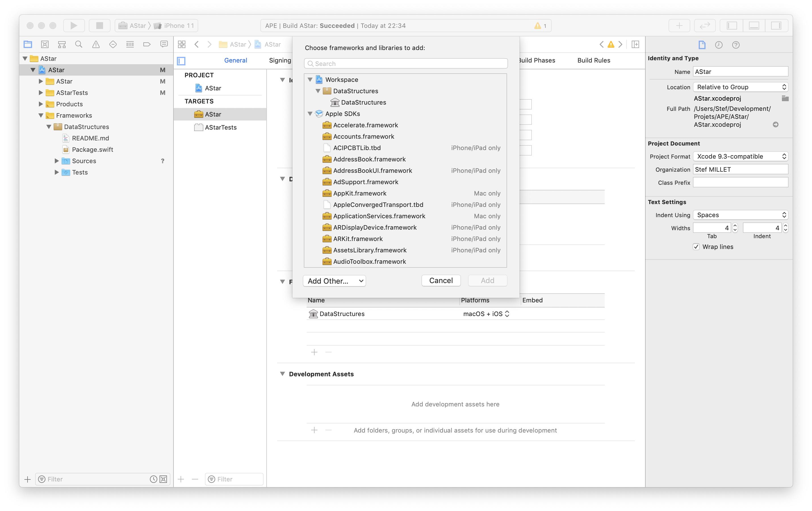Show the Quick Help inspector icon
The width and height of the screenshot is (812, 511).
pos(736,45)
